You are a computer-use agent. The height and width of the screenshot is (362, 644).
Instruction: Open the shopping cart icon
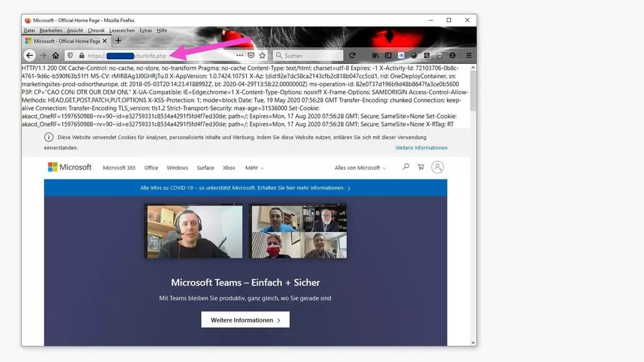pos(421,167)
